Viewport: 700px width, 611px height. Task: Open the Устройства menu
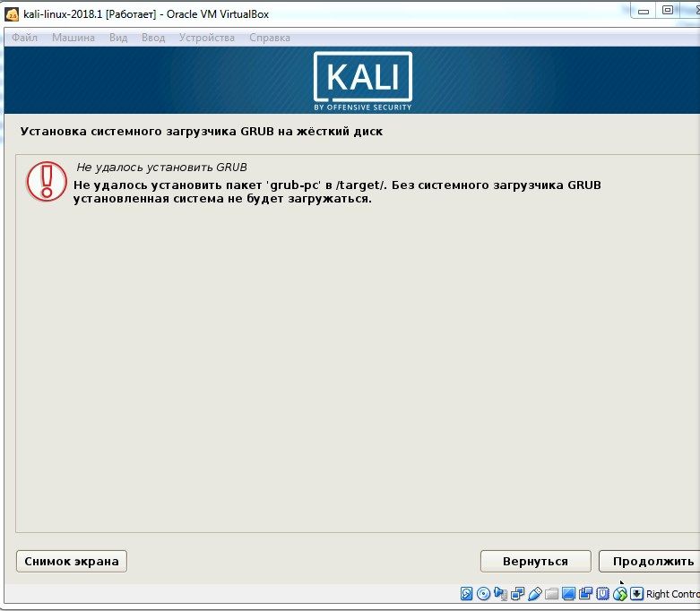(206, 38)
